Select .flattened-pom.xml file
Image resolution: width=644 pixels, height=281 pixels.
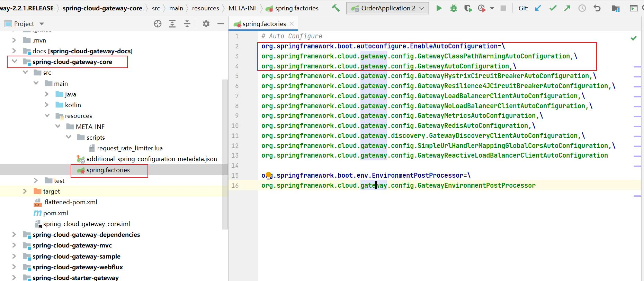click(70, 202)
